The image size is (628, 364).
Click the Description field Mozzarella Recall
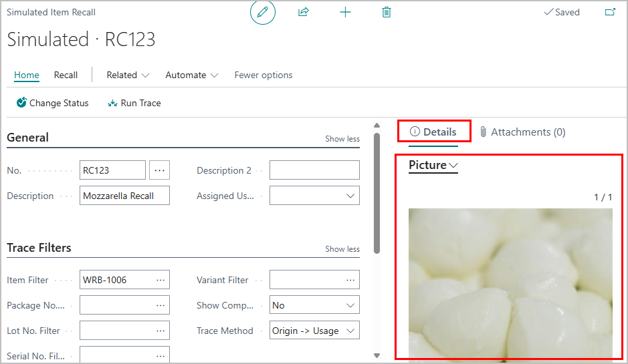[x=124, y=196]
